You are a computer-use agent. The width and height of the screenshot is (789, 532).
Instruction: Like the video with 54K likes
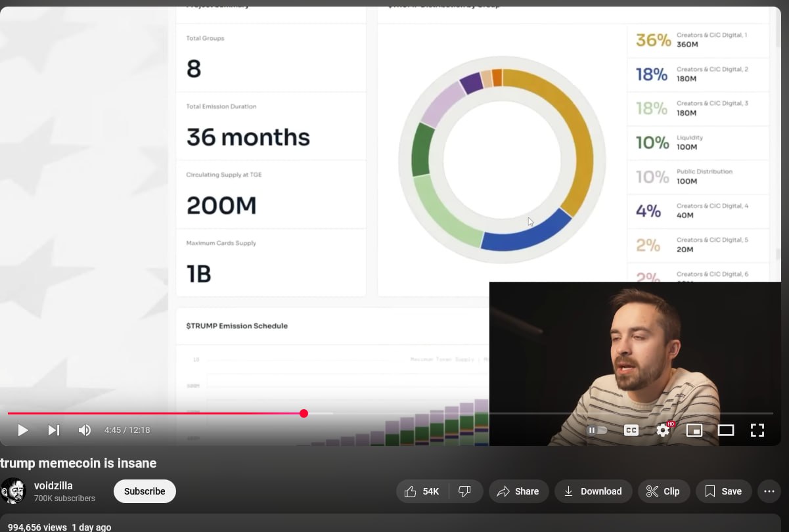pos(422,491)
